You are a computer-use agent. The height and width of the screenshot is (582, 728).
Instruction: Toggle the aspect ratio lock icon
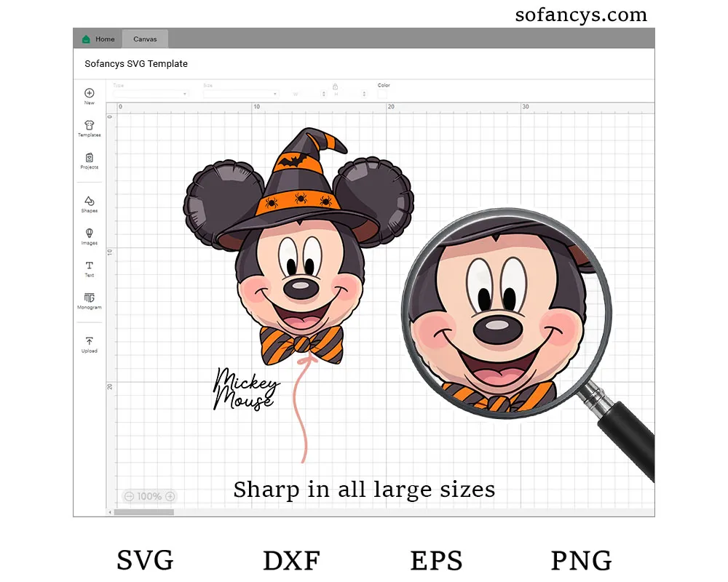335,87
